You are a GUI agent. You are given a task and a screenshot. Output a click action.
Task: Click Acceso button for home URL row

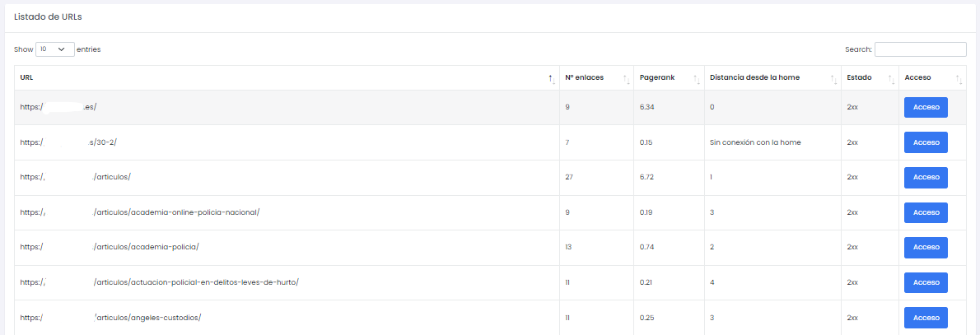tap(926, 108)
